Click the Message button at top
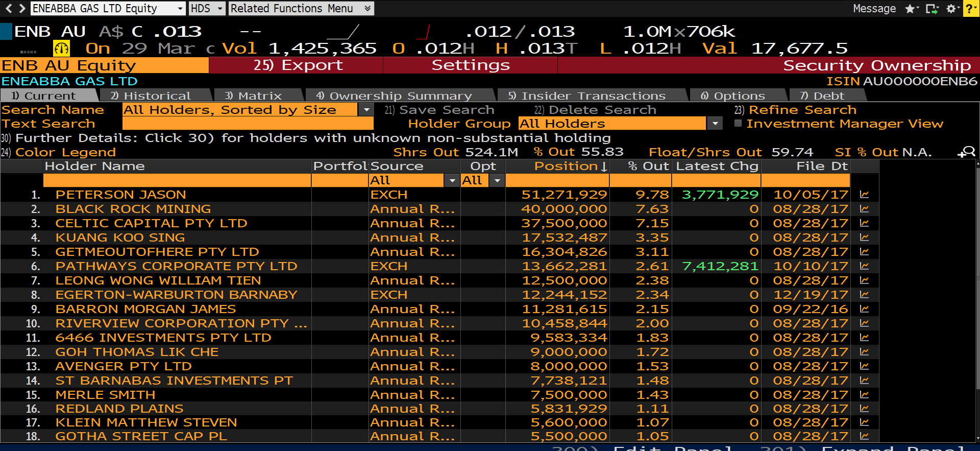Image resolution: width=980 pixels, height=451 pixels. point(874,9)
